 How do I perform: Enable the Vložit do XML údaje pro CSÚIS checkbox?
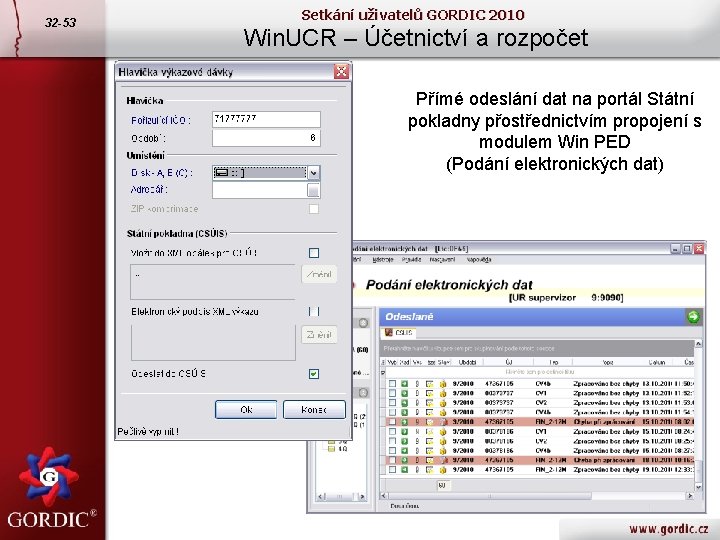pyautogui.click(x=314, y=253)
